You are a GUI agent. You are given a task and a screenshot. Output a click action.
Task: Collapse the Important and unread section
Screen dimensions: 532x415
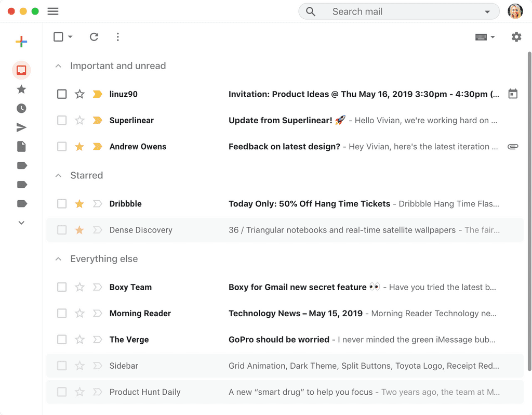[x=58, y=66]
